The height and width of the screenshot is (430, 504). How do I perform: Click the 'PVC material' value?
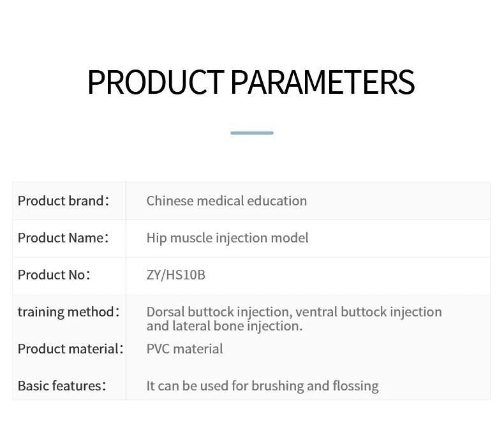tap(184, 349)
